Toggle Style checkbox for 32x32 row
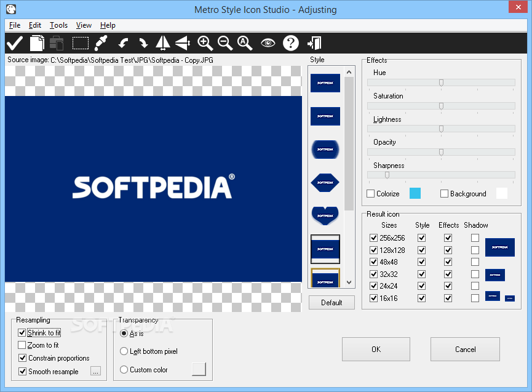532x392 pixels. click(422, 274)
